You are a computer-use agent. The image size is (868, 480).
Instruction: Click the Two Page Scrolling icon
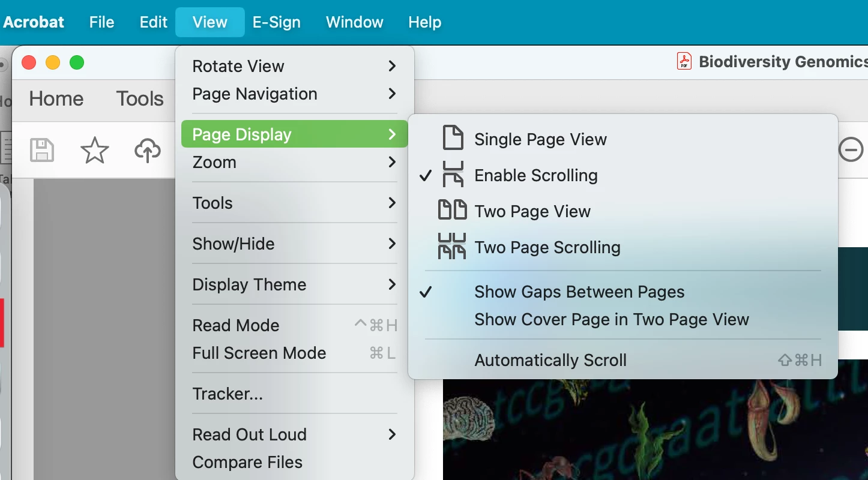coord(452,247)
